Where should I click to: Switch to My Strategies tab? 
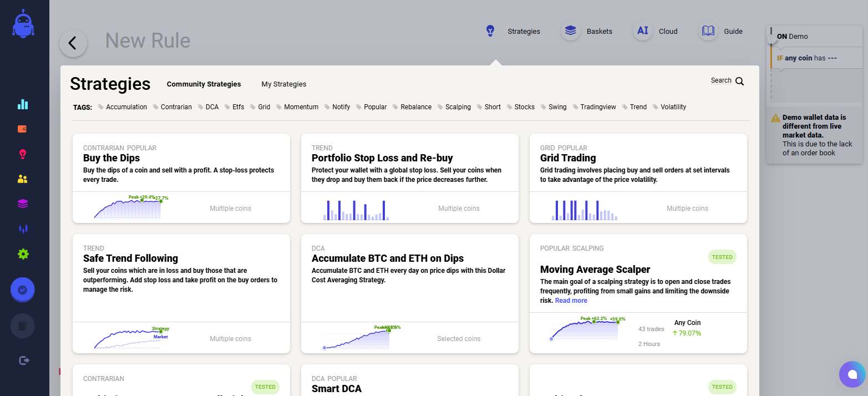284,84
